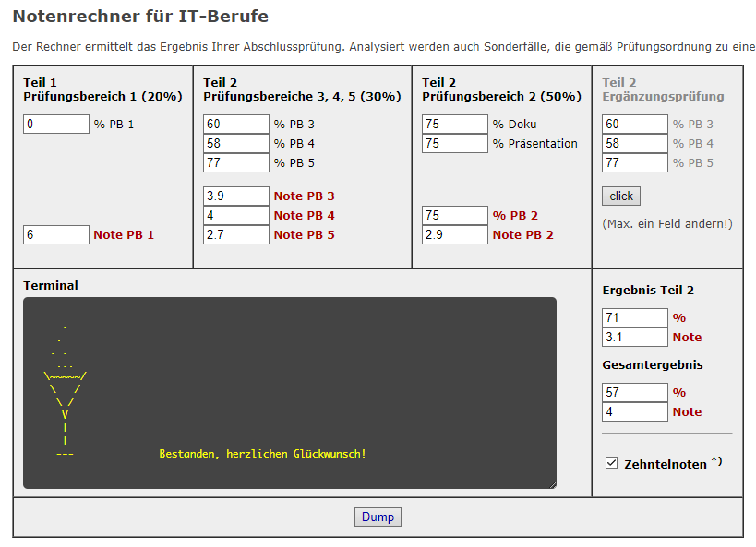Viewport: 756px width, 547px height.
Task: Click the 'Note PB 2' label
Action: [522, 234]
